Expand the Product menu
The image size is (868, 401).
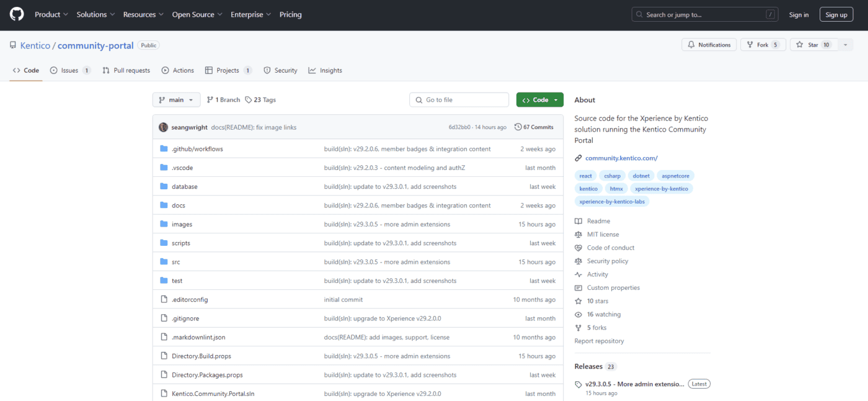pos(51,14)
